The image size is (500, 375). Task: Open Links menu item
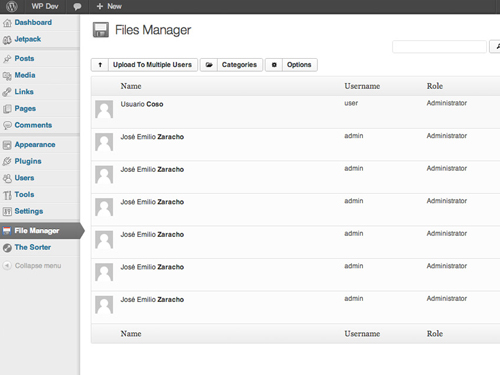[x=24, y=92]
